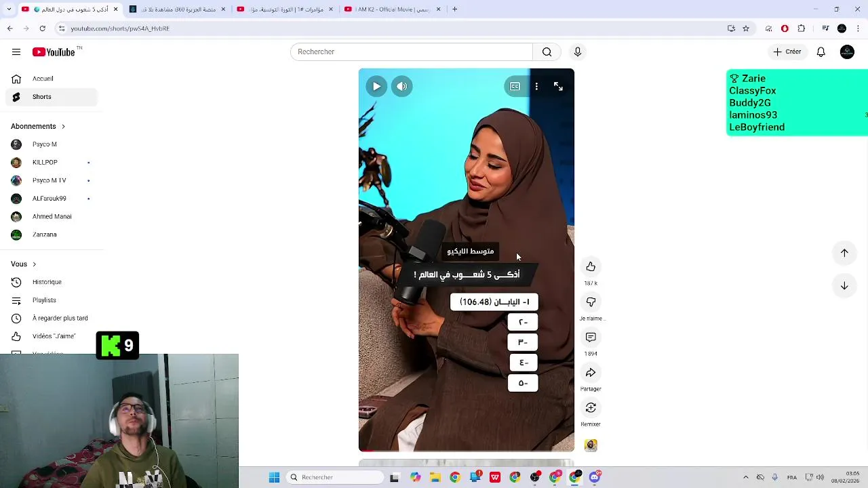Open the notifications bell
Viewport: 868px width, 488px height.
821,52
